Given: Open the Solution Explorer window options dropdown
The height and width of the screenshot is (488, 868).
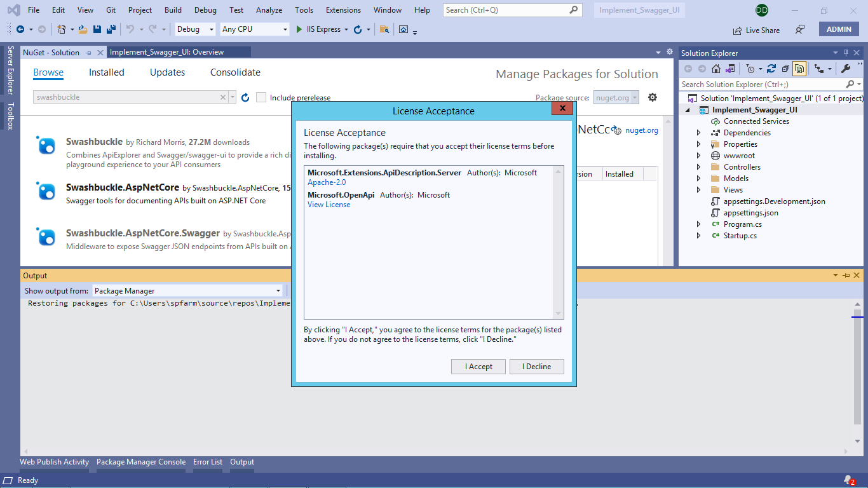Looking at the screenshot, I should click(x=836, y=53).
